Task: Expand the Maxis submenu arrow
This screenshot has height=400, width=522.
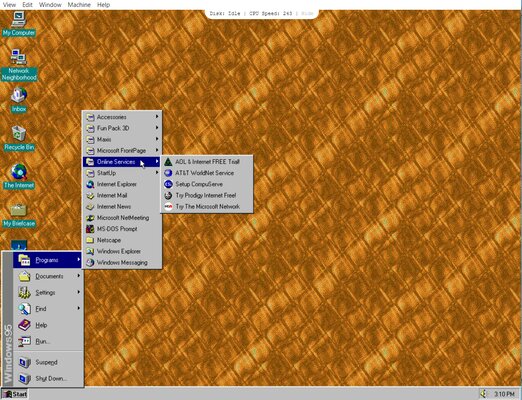Action: tap(157, 139)
